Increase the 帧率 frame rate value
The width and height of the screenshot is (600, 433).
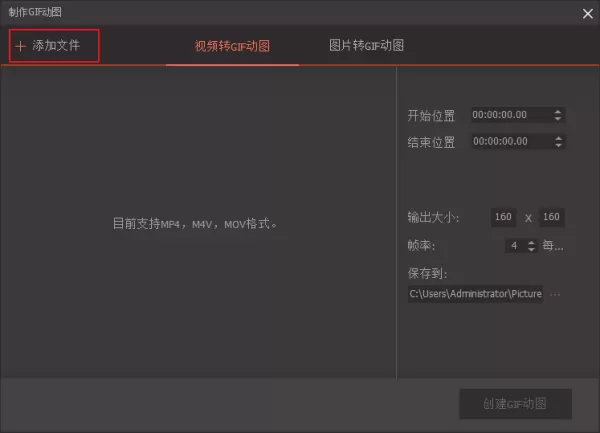point(532,242)
